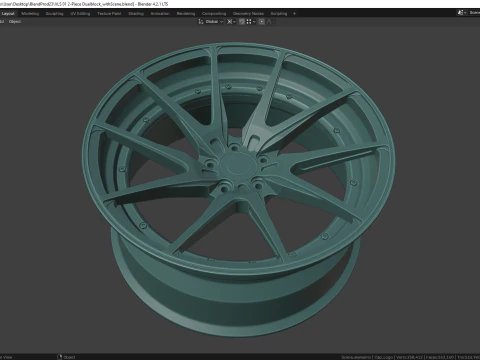Open the proportional editing falloff dropdown
480x360 pixels.
[271, 22]
